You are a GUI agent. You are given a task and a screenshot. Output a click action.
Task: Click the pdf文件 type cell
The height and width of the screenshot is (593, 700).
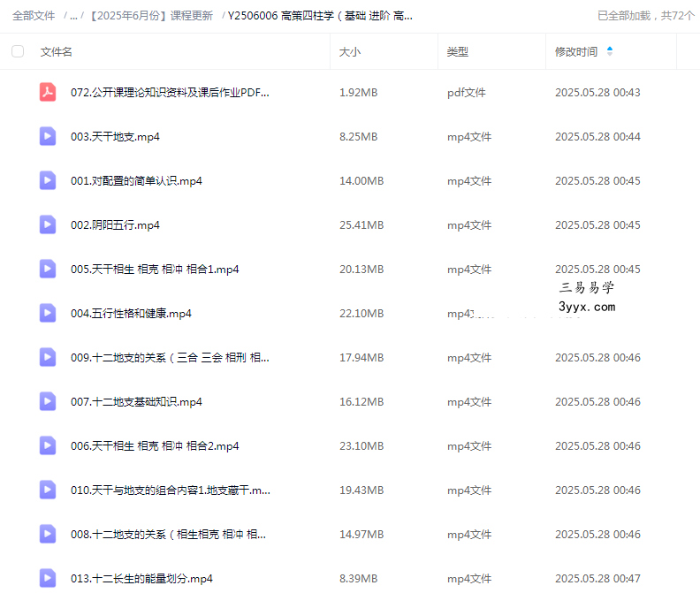(x=467, y=93)
